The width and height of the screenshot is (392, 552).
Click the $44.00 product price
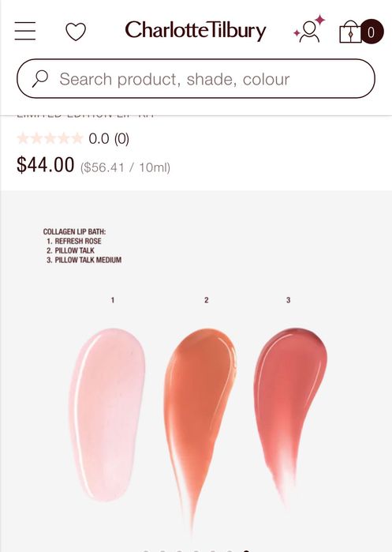coord(46,165)
